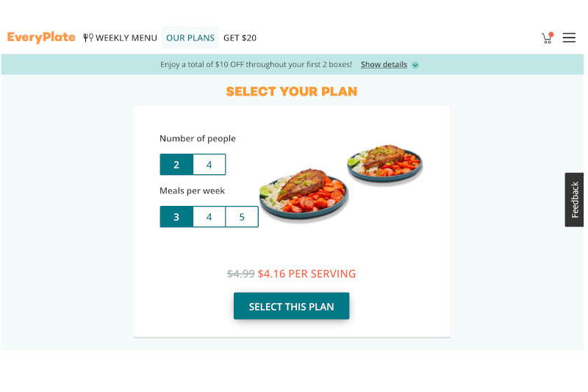
Task: Click the large chicken plate image
Action: pos(304,194)
